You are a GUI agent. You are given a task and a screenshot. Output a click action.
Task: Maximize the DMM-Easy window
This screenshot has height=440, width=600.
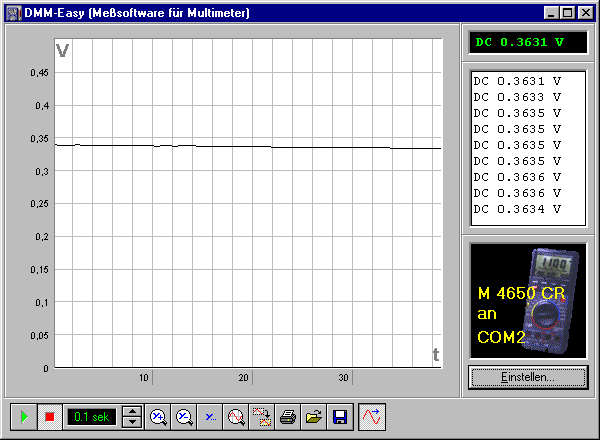[568, 13]
